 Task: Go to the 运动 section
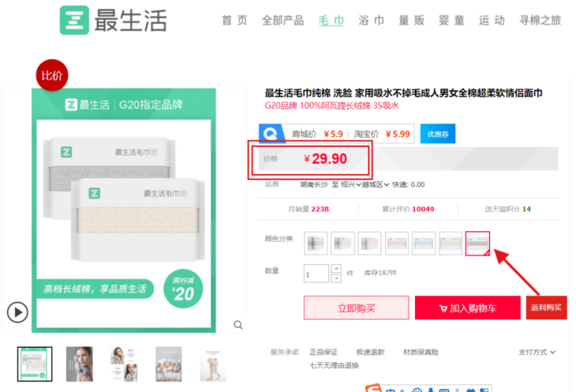point(492,21)
